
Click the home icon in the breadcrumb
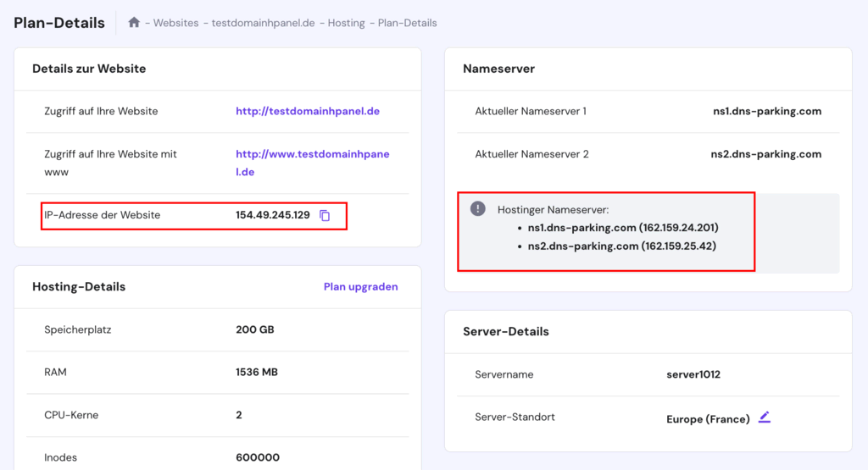pos(134,23)
